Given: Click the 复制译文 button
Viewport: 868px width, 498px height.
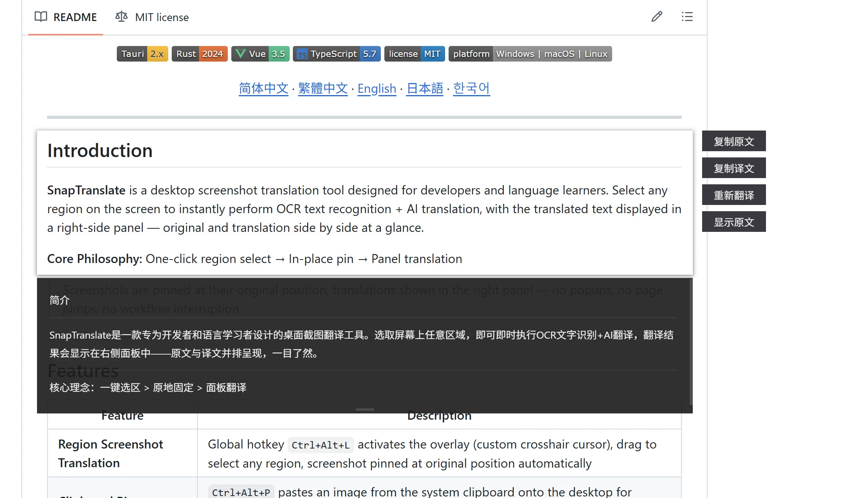Looking at the screenshot, I should coord(734,168).
